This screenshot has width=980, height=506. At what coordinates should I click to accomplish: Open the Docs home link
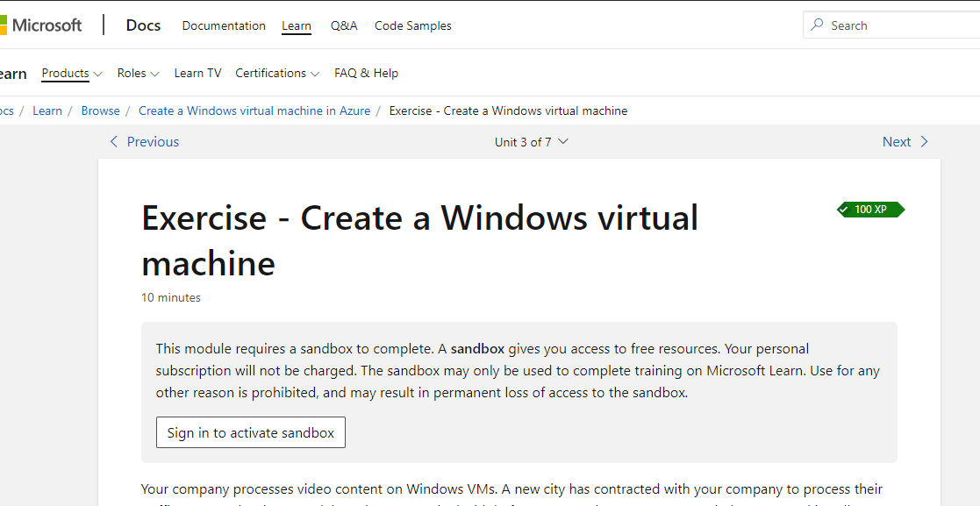click(143, 25)
